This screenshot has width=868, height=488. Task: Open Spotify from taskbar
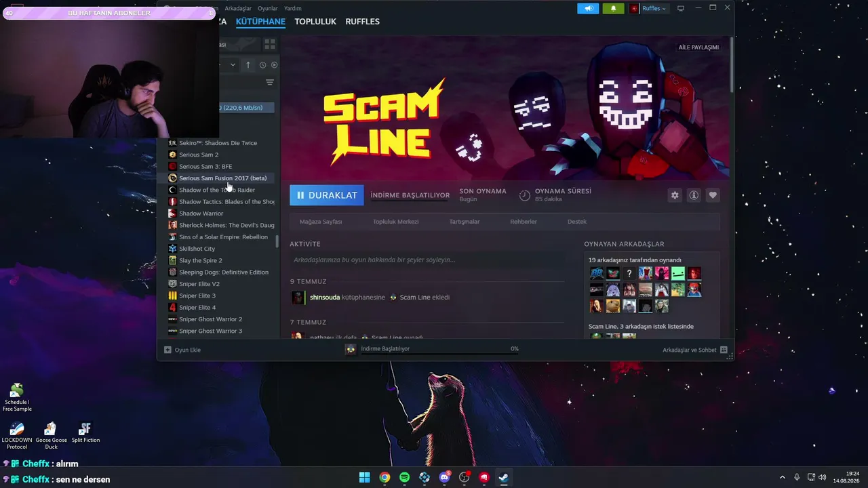point(404,477)
